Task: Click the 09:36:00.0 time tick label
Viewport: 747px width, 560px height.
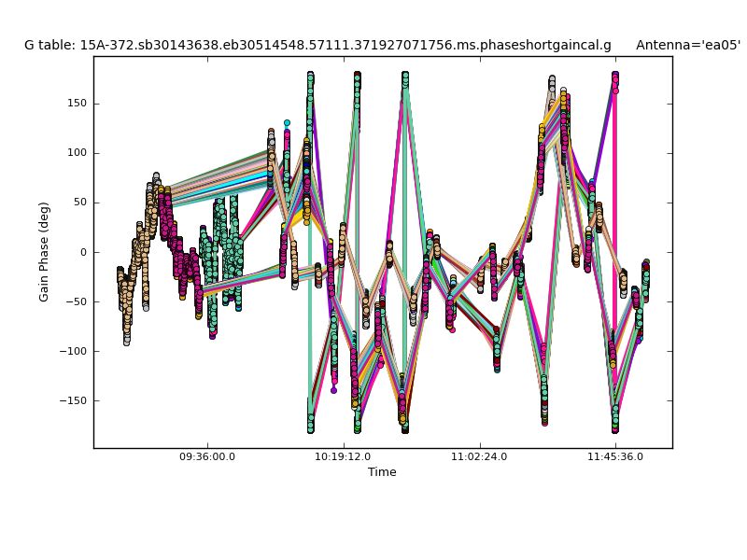Action: tap(207, 456)
